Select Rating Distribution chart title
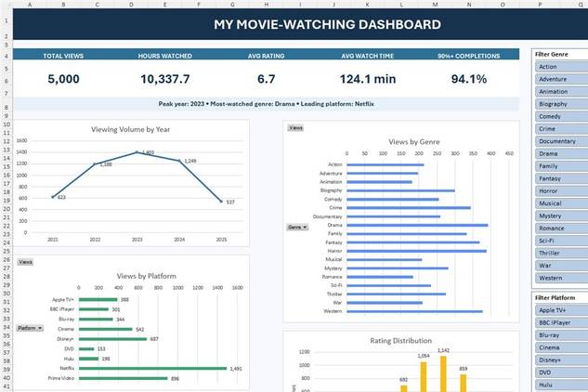The height and width of the screenshot is (392, 588). click(401, 341)
